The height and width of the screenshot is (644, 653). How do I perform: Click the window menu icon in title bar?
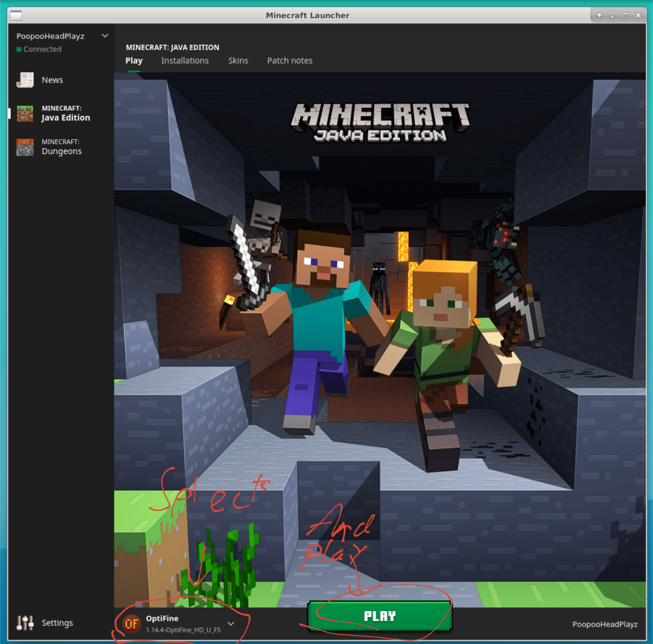(x=16, y=15)
